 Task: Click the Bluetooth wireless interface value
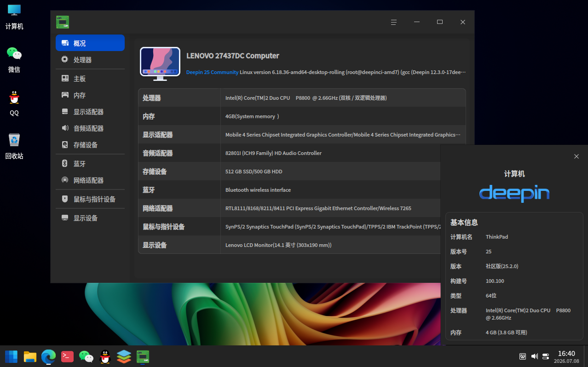tap(258, 190)
